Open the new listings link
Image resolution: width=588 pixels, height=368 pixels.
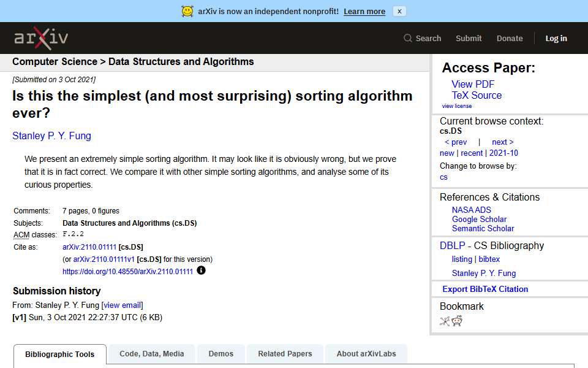(447, 153)
